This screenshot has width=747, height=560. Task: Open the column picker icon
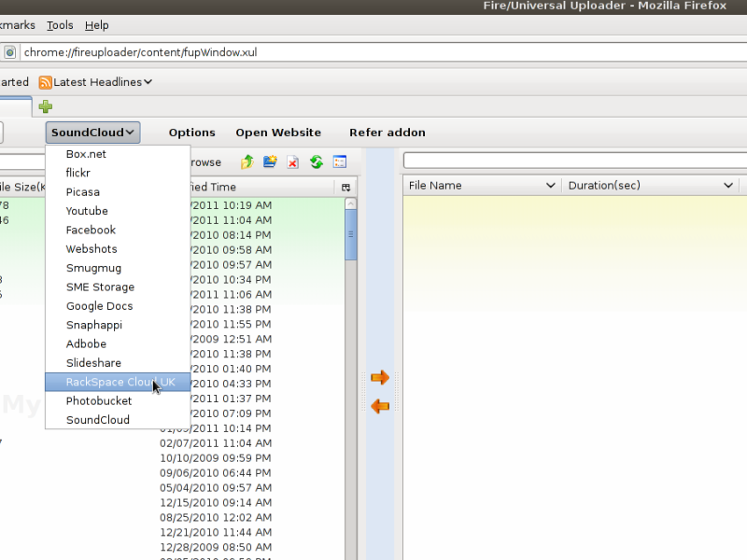(x=345, y=188)
